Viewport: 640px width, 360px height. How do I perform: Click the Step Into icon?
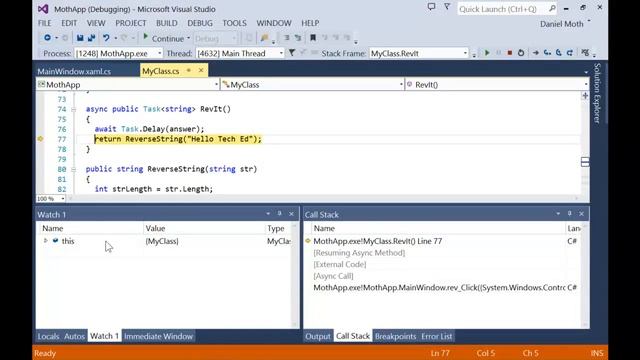547,53
